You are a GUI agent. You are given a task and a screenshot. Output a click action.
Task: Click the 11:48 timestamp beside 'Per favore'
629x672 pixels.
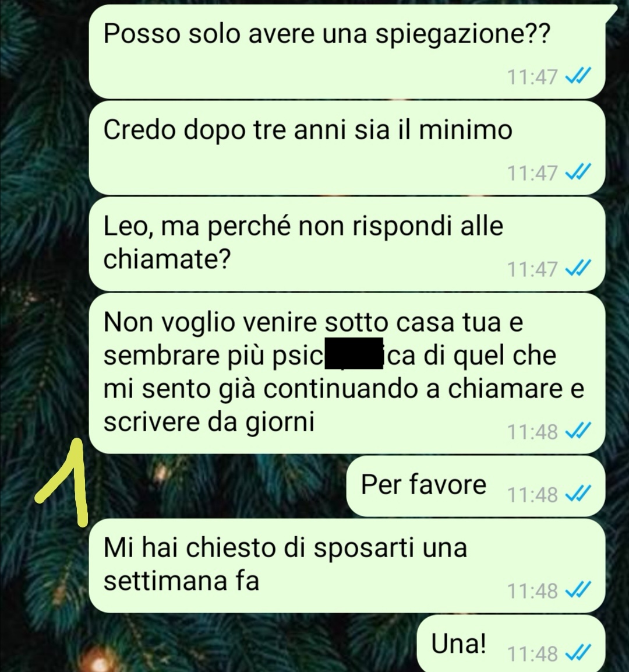532,495
